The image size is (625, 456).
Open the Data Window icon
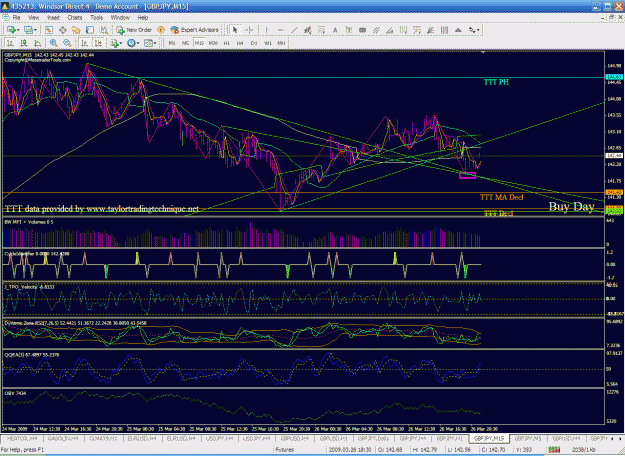tap(63, 30)
